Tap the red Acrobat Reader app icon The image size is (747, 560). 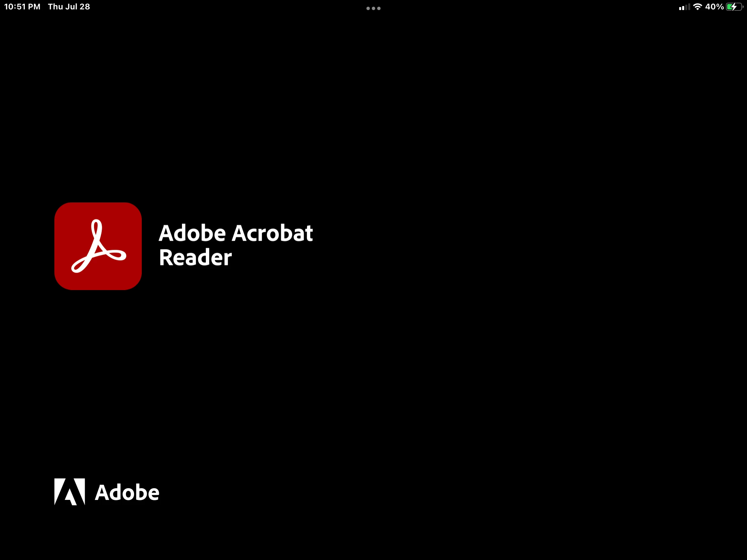click(x=98, y=246)
